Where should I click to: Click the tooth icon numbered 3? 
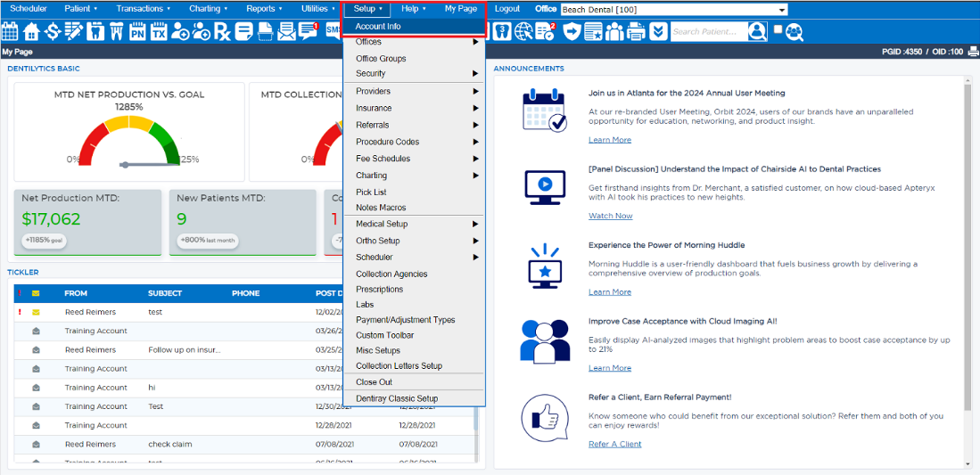[x=503, y=30]
